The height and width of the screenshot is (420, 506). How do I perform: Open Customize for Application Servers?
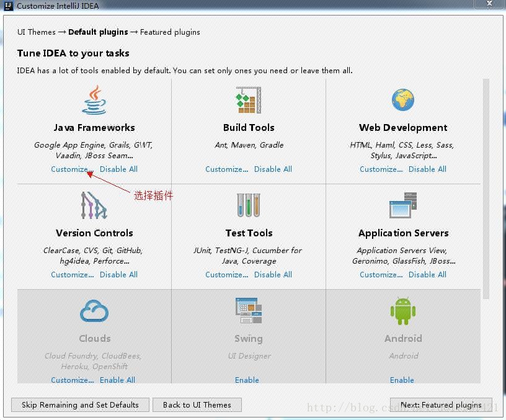[381, 275]
